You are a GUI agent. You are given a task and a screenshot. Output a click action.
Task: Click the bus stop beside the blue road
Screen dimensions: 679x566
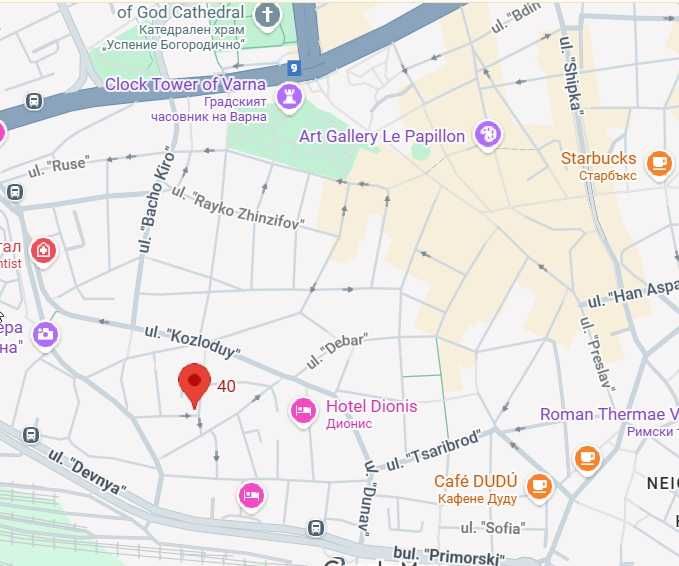34,101
